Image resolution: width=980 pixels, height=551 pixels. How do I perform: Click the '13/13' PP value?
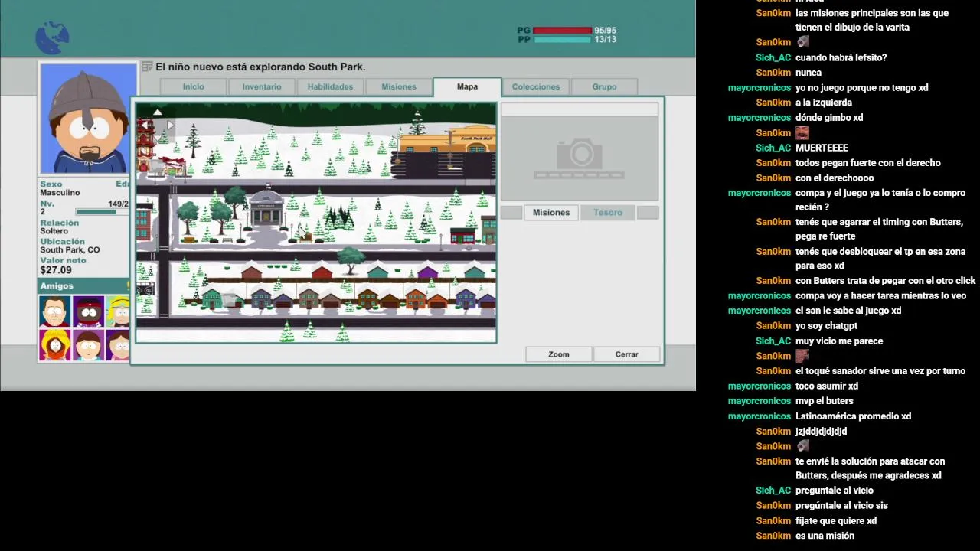[x=605, y=39]
